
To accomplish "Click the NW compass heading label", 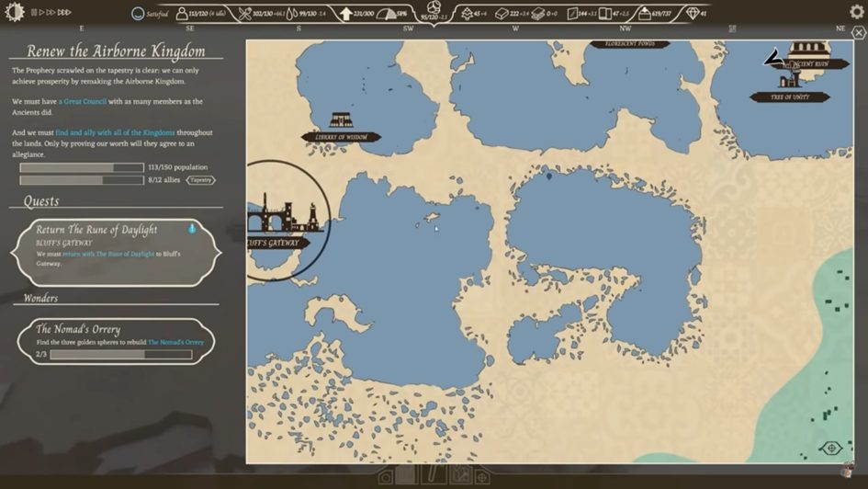I will coord(625,28).
